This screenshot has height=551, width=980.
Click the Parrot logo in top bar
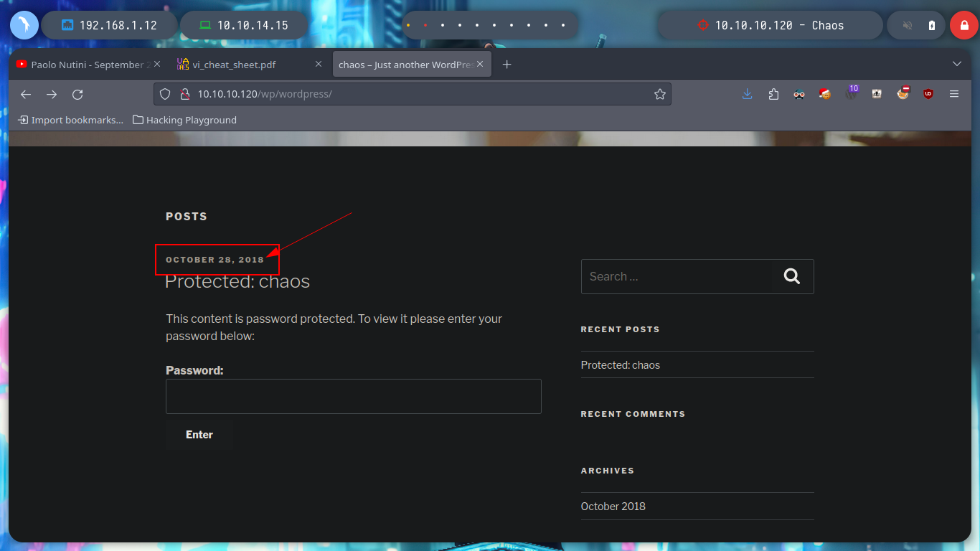(24, 25)
